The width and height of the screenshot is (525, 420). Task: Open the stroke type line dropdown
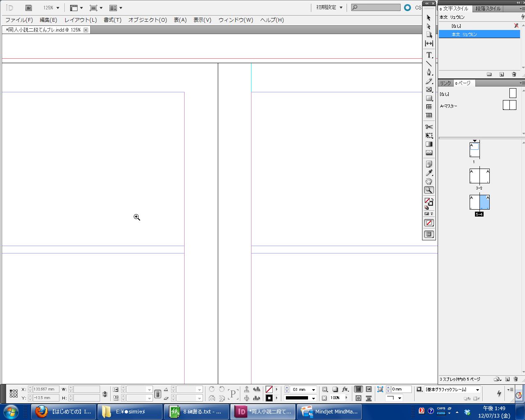tap(313, 398)
